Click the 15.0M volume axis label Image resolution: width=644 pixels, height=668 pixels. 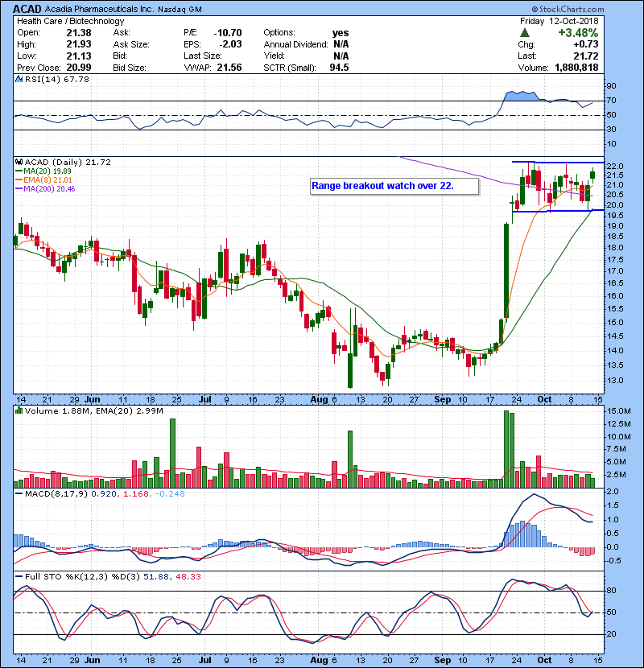click(x=619, y=410)
